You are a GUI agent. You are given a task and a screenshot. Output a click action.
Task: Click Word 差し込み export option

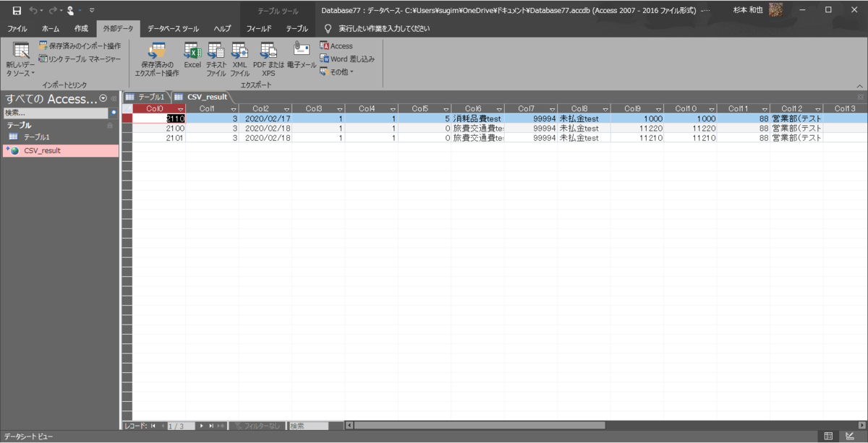[x=347, y=59]
